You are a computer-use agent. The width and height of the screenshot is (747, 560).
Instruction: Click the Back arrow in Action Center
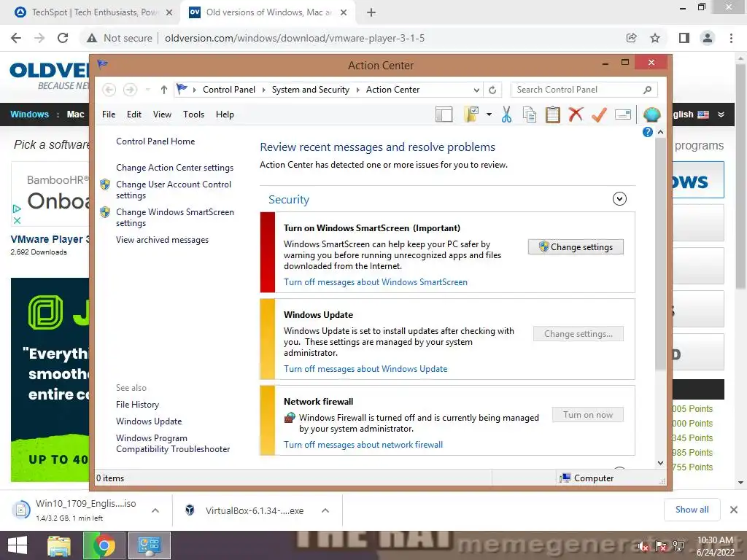tap(109, 90)
